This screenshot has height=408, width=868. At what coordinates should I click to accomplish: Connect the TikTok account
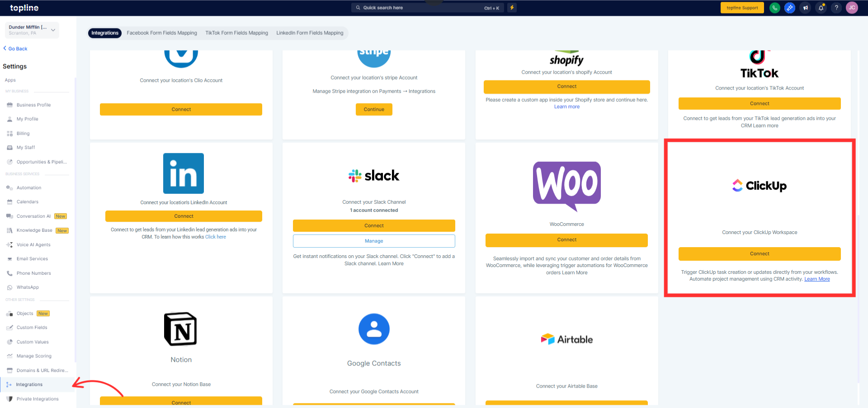759,103
